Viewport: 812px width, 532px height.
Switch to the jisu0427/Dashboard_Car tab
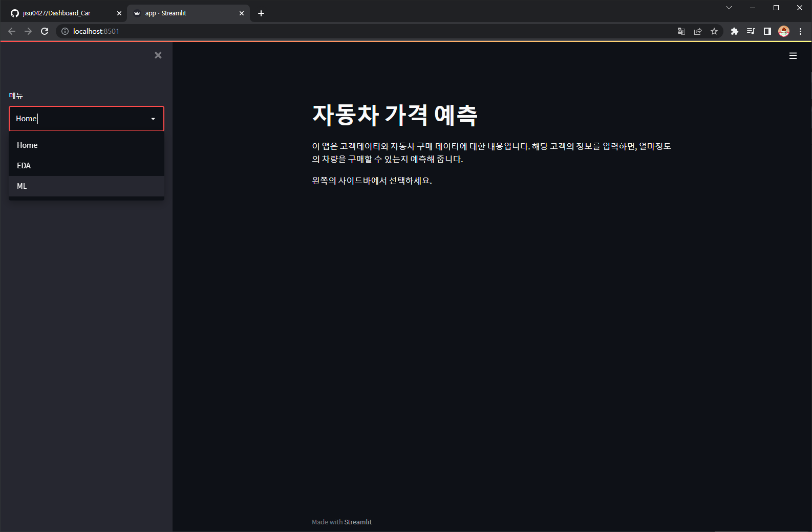click(63, 13)
